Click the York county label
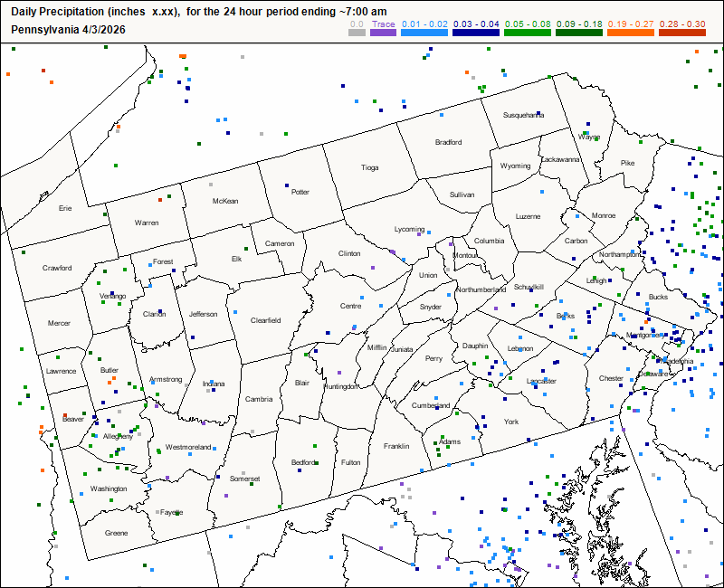Screen dimensions: 724x588 [511, 422]
